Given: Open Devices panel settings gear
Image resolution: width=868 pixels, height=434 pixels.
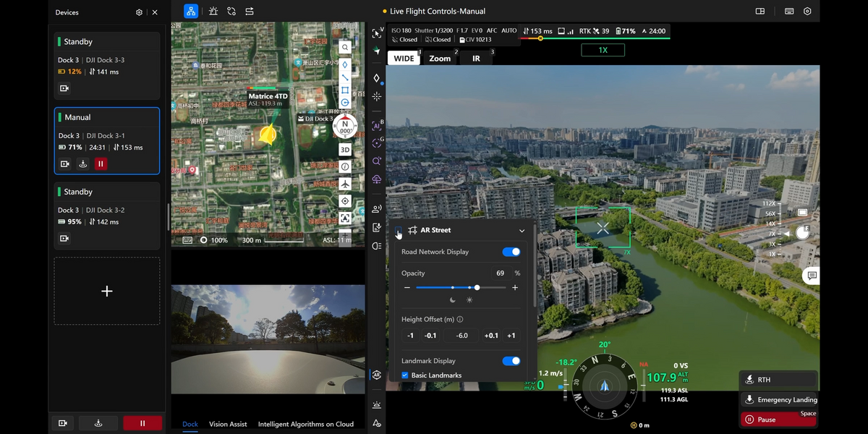Looking at the screenshot, I should (139, 12).
